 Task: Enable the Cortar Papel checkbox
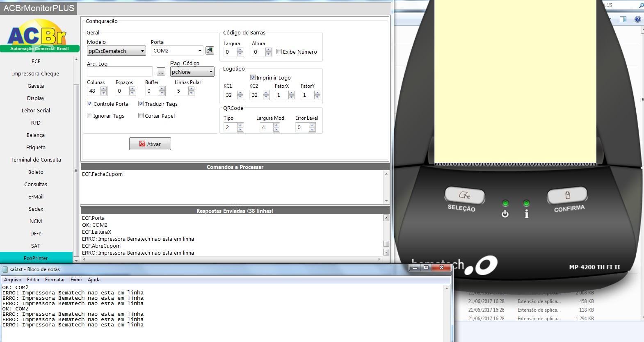point(141,116)
